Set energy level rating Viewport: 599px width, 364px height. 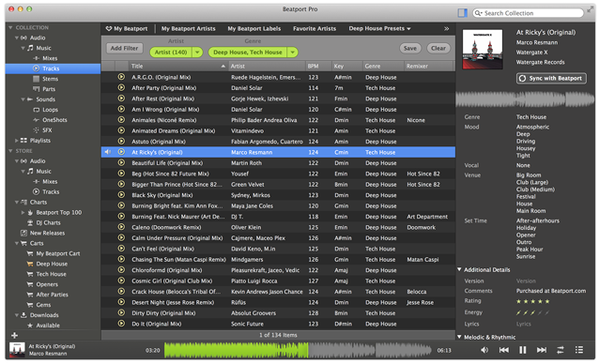tap(532, 313)
